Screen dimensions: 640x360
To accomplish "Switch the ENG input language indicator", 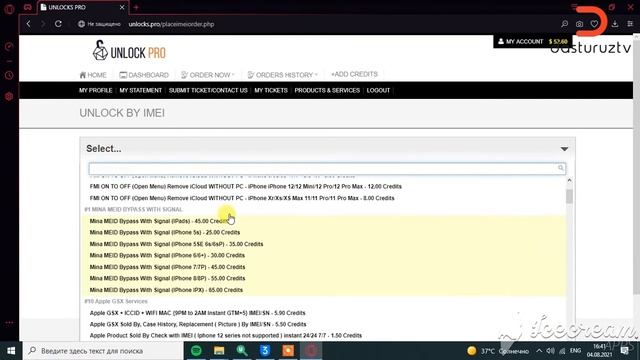I will tap(576, 351).
